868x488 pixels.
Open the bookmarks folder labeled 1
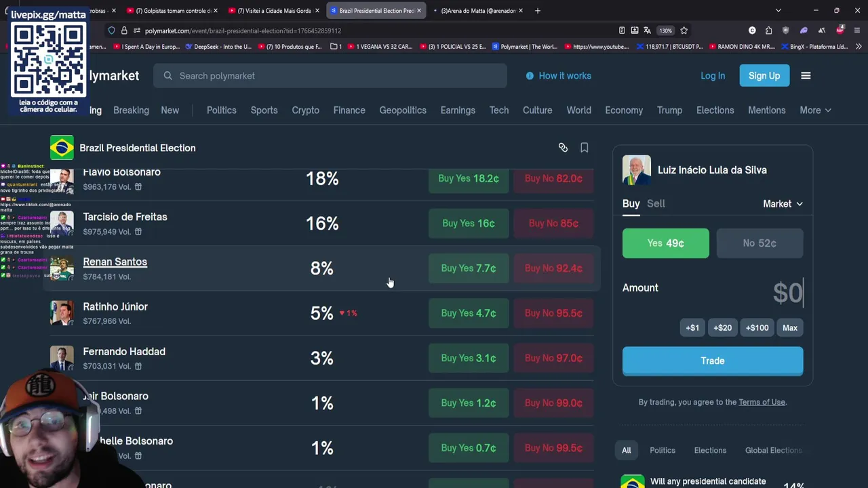(x=336, y=47)
